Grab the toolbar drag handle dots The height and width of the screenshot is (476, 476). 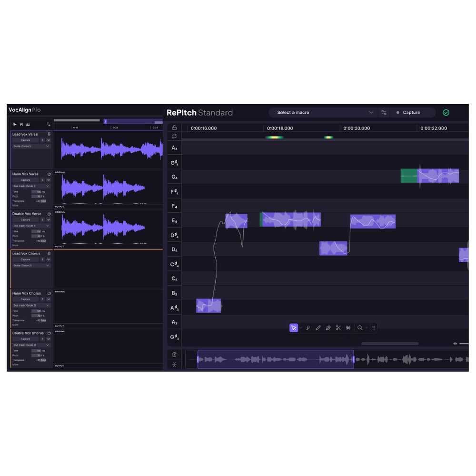tap(374, 328)
